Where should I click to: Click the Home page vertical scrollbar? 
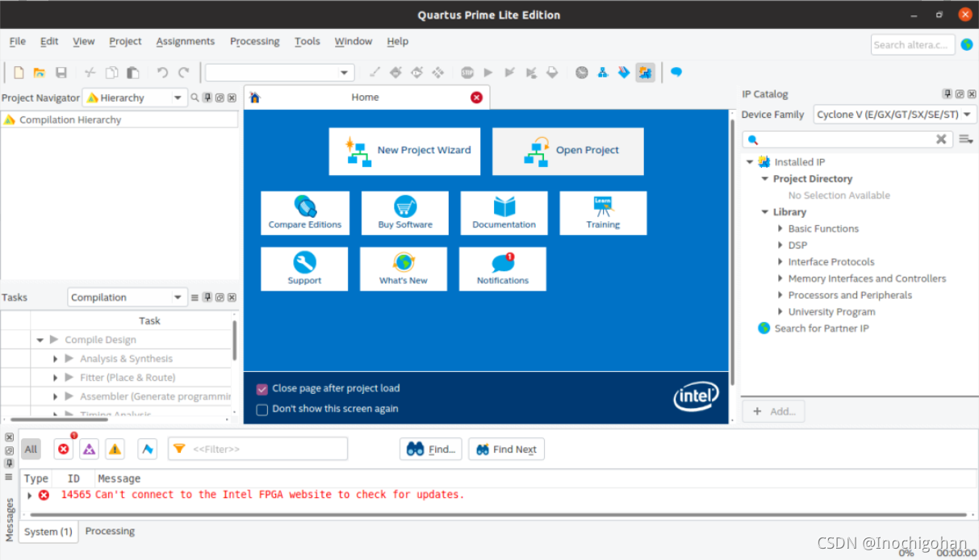coord(733,252)
